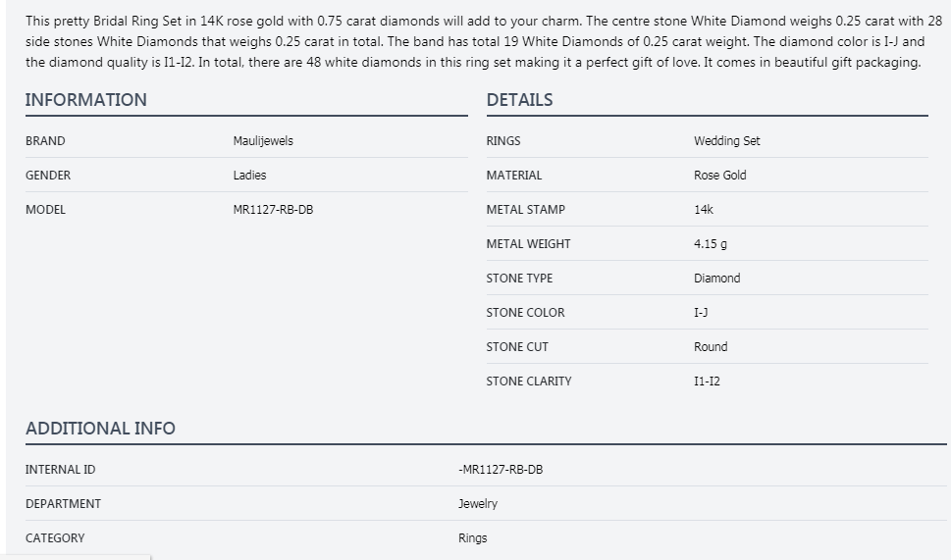951x560 pixels.
Task: Click the I1-I2 stone clarity value
Action: click(708, 382)
